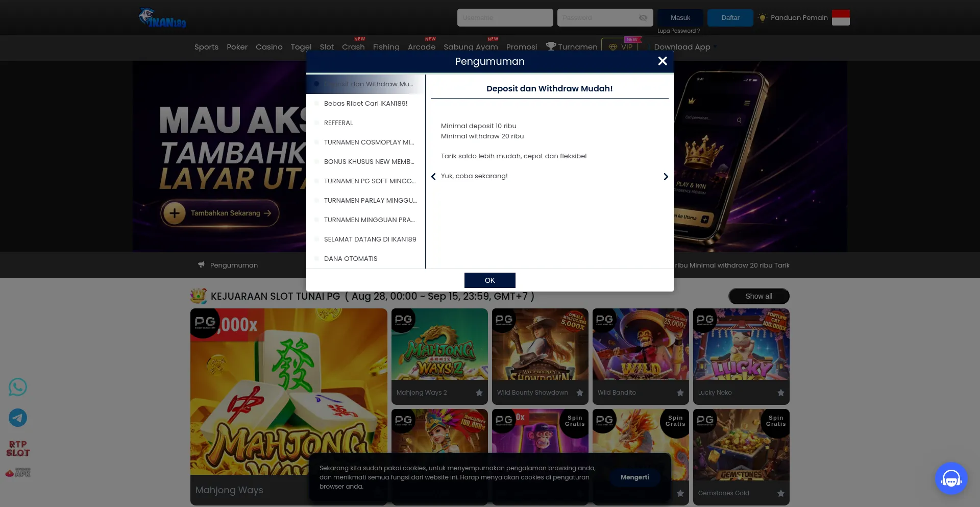This screenshot has height=507, width=980.
Task: Select 'TURNAMEN PG SOFT MINGG...' announcement
Action: tap(365, 181)
